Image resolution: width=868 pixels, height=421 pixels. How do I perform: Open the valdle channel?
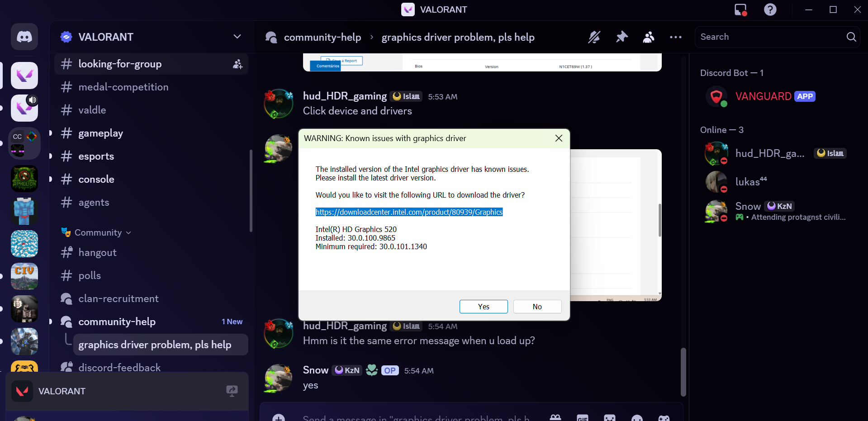click(151, 110)
